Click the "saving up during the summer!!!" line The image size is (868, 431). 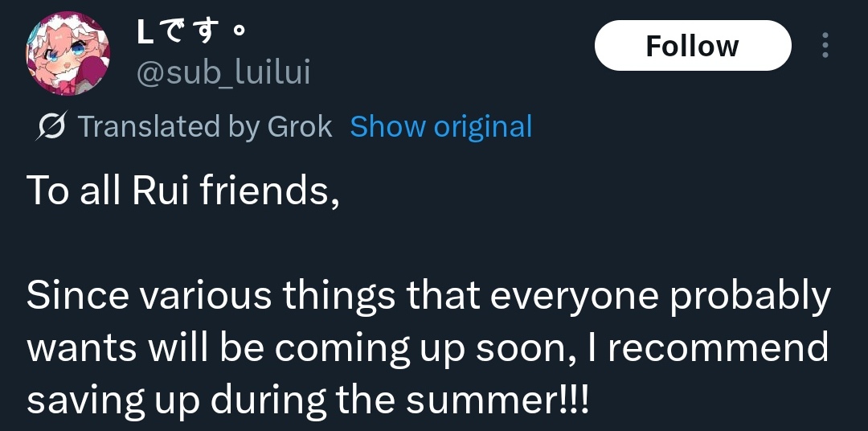(x=309, y=398)
